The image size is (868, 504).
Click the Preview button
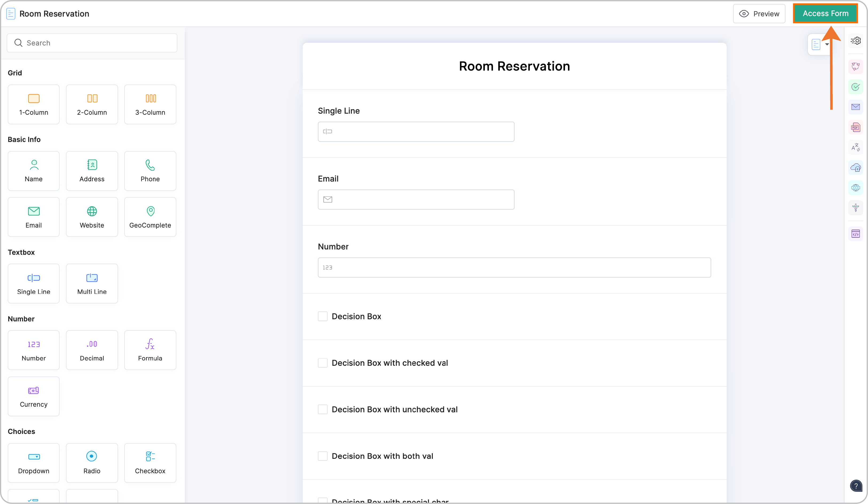(759, 14)
